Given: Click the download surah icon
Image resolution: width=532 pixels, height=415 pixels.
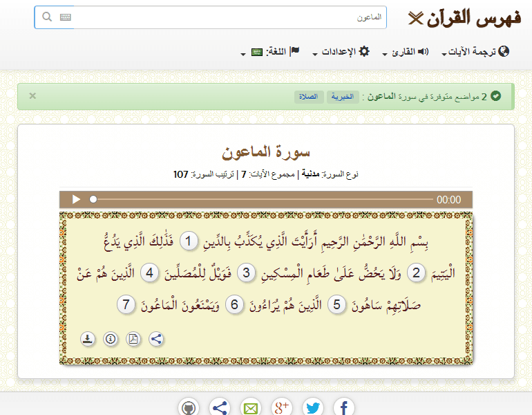Looking at the screenshot, I should (x=88, y=339).
